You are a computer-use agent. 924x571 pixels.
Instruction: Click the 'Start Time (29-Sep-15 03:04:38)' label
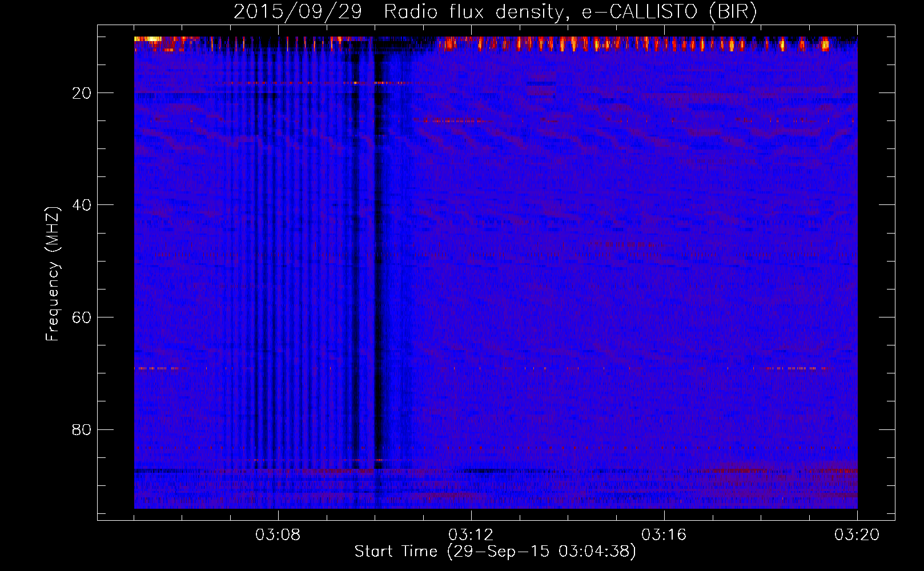coord(495,552)
